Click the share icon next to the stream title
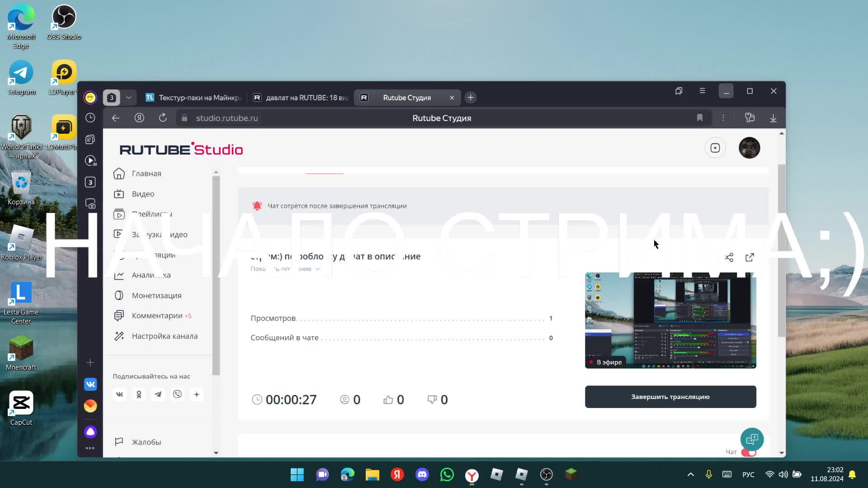This screenshot has height=488, width=868. (729, 258)
